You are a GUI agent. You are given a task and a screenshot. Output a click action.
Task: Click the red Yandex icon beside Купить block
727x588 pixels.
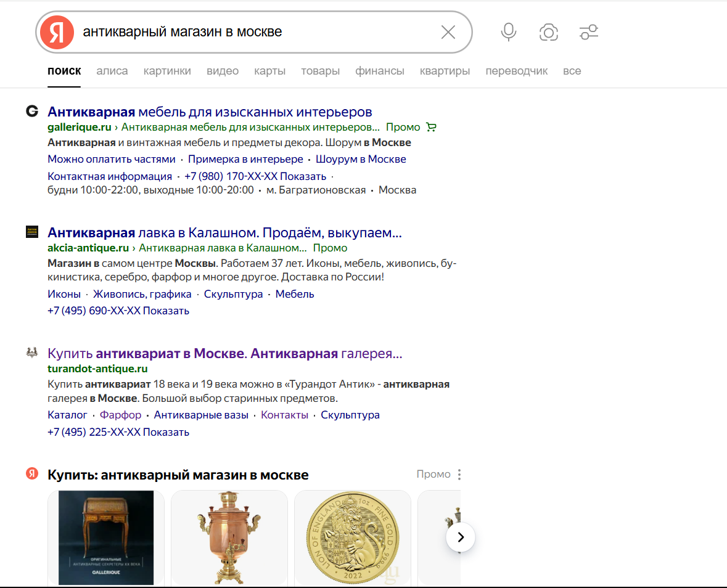tap(32, 473)
